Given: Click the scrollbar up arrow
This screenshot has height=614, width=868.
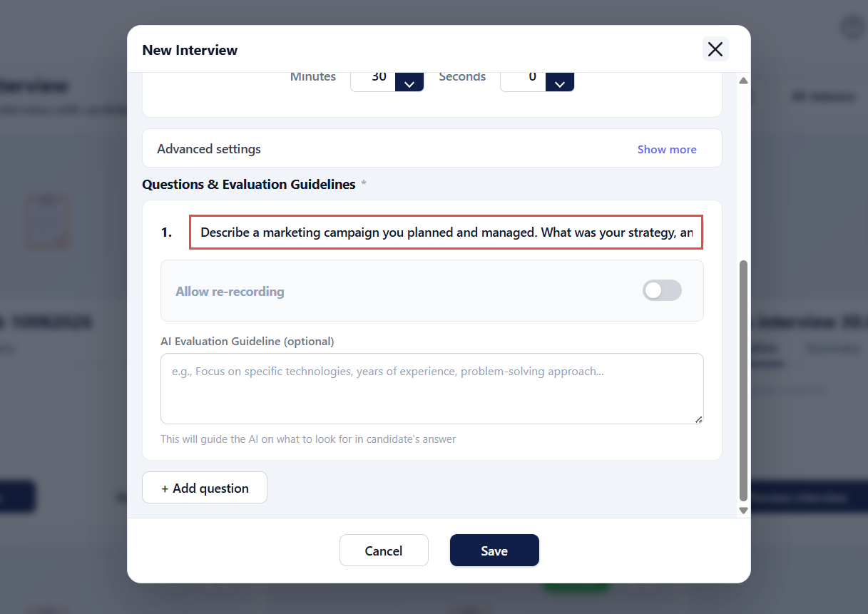Looking at the screenshot, I should [x=743, y=81].
